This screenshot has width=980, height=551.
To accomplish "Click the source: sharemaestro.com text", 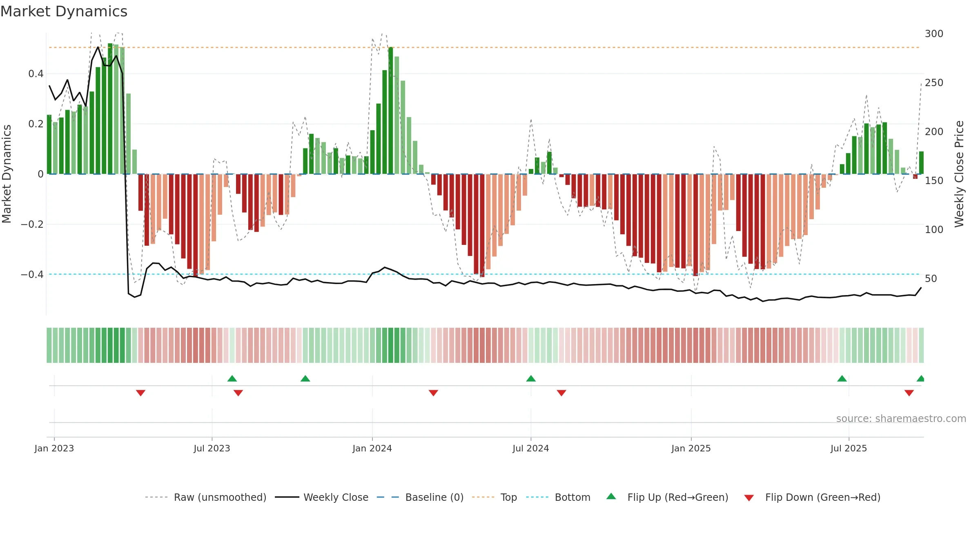I will point(901,418).
